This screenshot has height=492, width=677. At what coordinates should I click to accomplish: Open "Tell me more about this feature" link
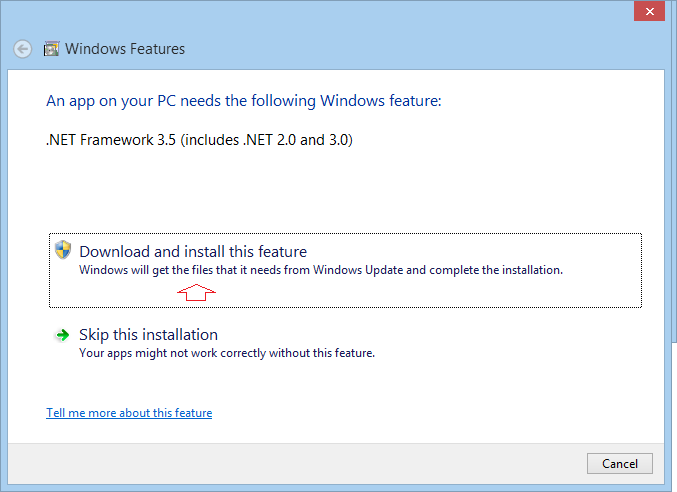click(129, 413)
